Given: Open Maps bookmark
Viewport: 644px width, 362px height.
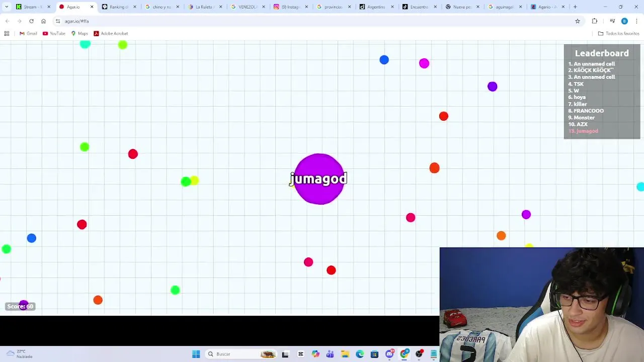Looking at the screenshot, I should pyautogui.click(x=79, y=33).
